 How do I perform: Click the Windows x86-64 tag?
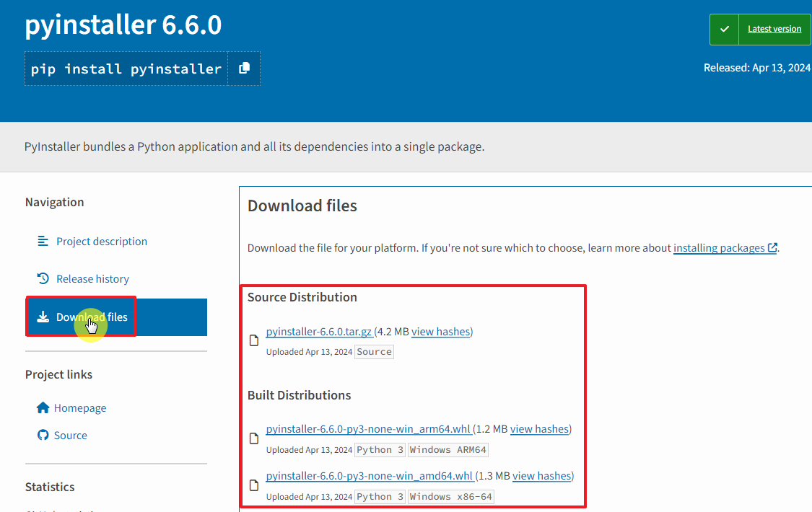point(450,496)
